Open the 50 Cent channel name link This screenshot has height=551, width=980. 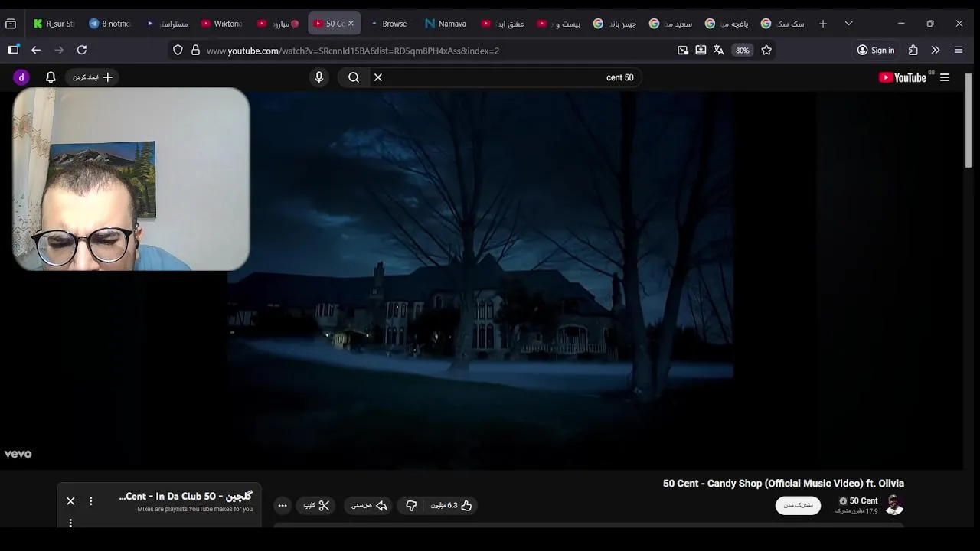click(864, 501)
